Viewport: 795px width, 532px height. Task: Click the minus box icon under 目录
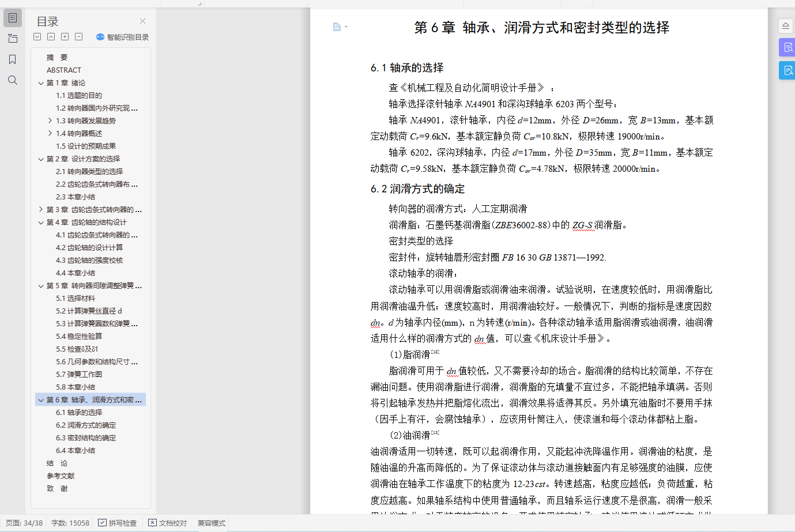tap(79, 37)
